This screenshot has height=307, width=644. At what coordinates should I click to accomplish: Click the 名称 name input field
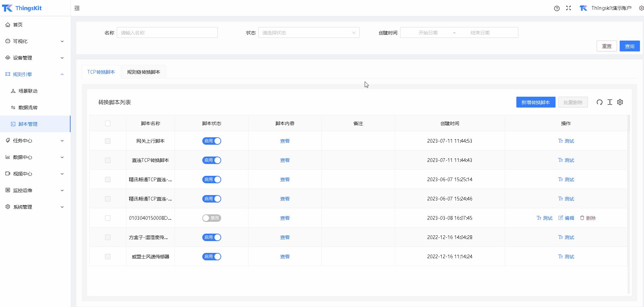[167, 33]
